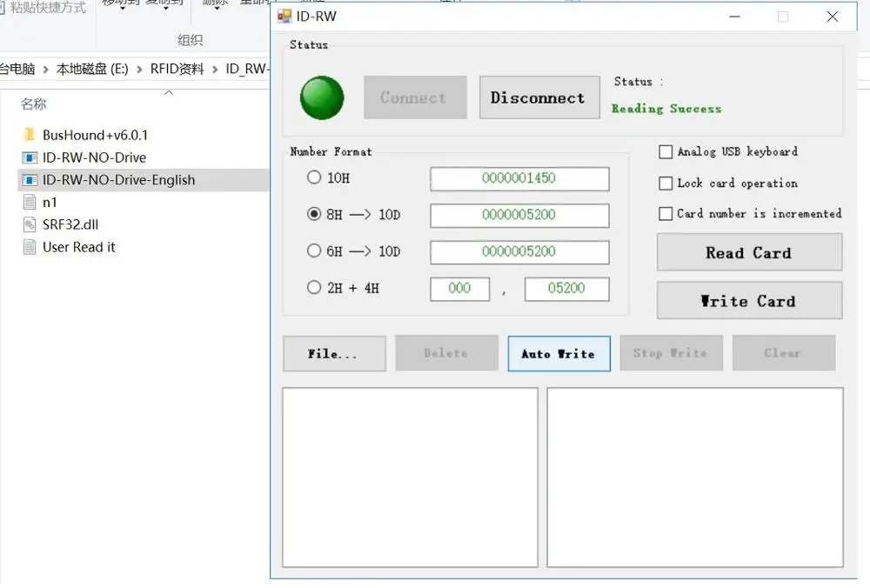This screenshot has height=588, width=870.
Task: Open the n1 text file
Action: (x=50, y=202)
